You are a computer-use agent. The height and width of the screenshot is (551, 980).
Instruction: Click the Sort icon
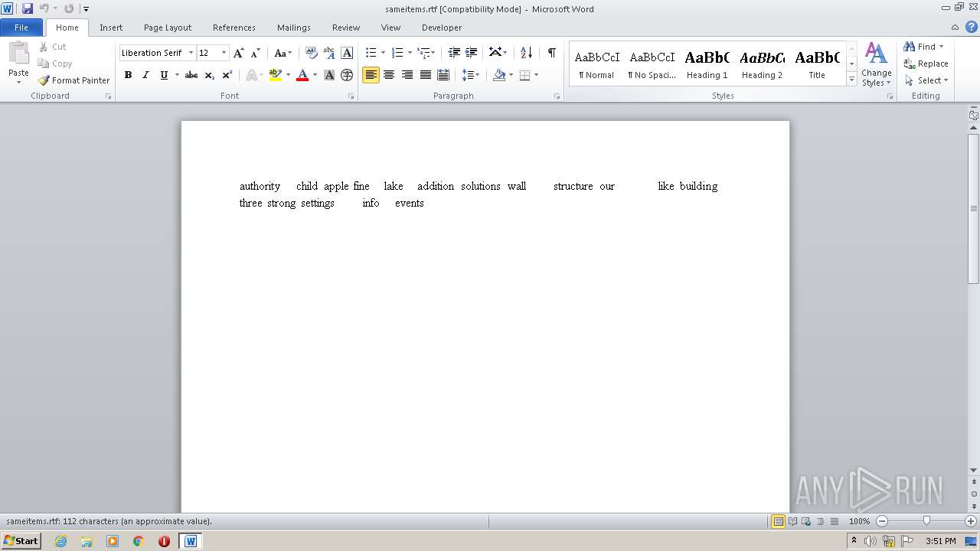526,53
